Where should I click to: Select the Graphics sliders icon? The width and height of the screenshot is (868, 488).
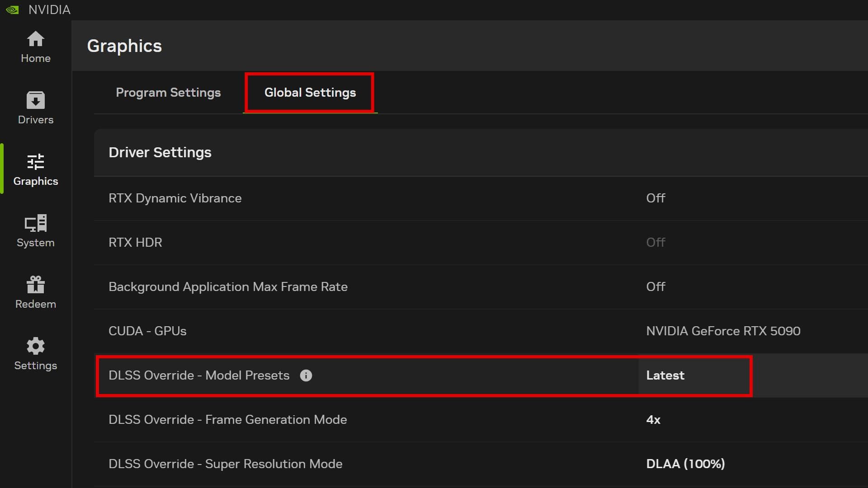click(x=35, y=162)
